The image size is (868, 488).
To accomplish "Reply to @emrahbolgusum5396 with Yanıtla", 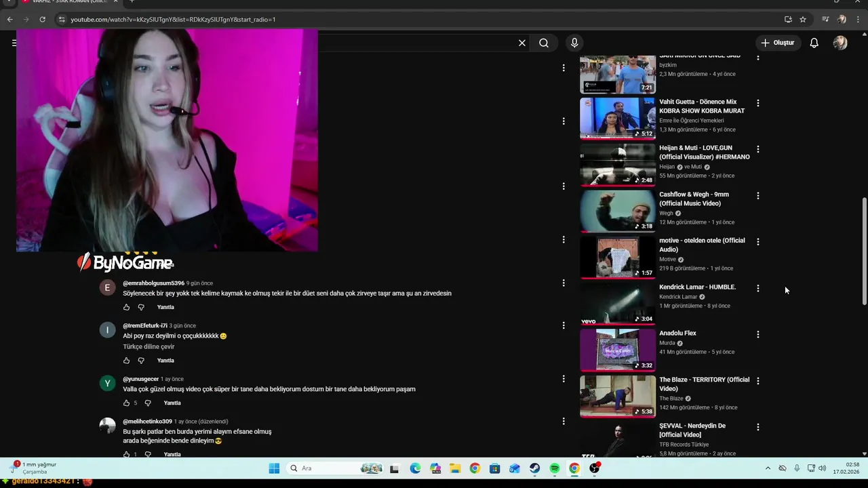I will click(x=165, y=307).
